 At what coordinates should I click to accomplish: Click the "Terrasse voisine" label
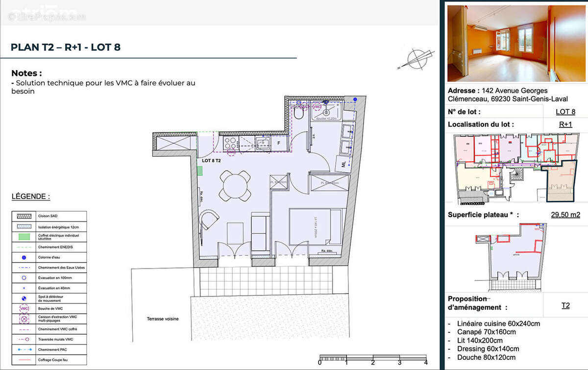163,319
